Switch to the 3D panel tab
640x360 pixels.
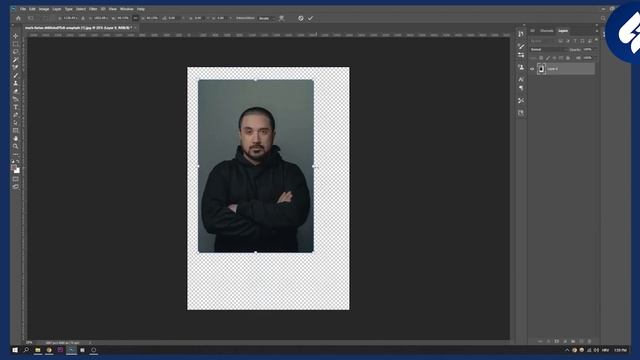(533, 31)
